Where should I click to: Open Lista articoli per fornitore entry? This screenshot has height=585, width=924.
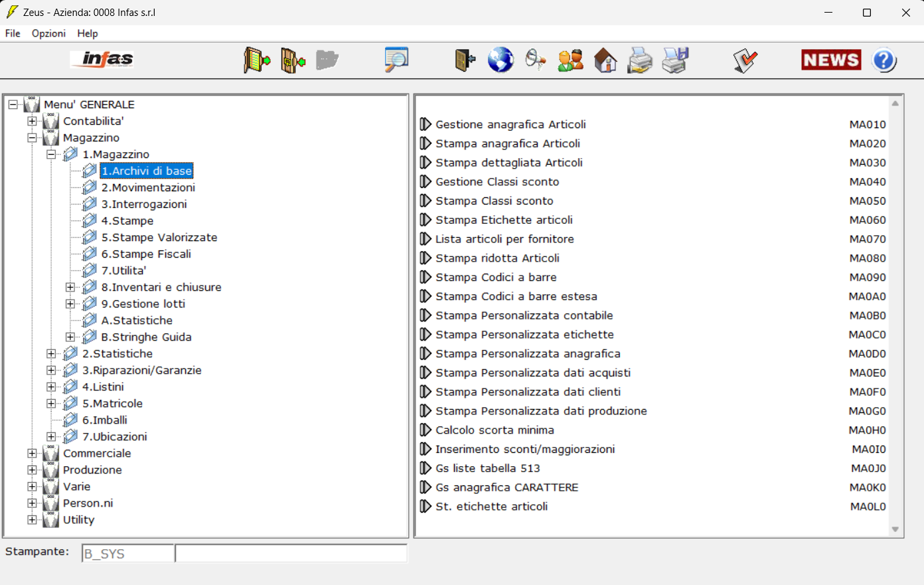coord(504,239)
